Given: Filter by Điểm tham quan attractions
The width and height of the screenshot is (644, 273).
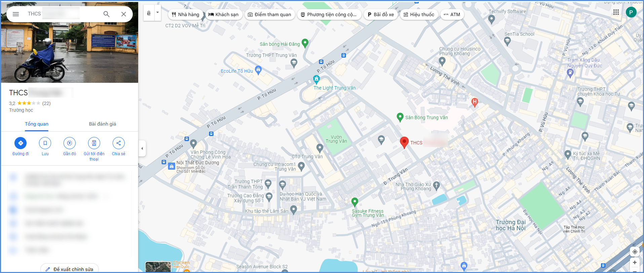Looking at the screenshot, I should pos(270,14).
